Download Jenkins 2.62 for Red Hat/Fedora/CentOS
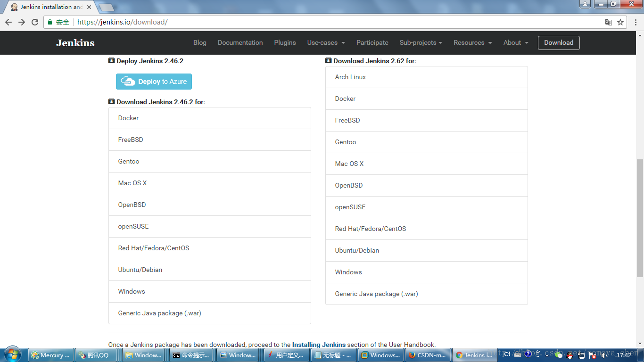This screenshot has height=362, width=644. coord(427,229)
